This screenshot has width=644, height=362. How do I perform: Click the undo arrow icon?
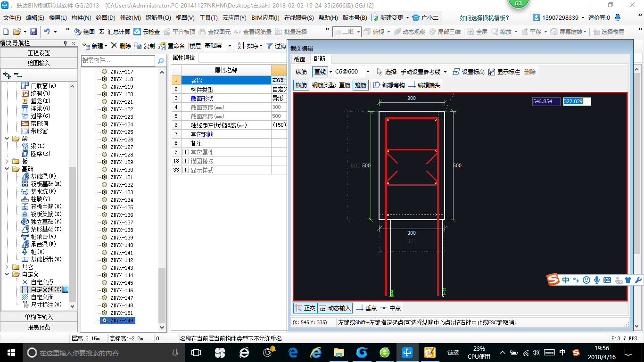[47, 32]
